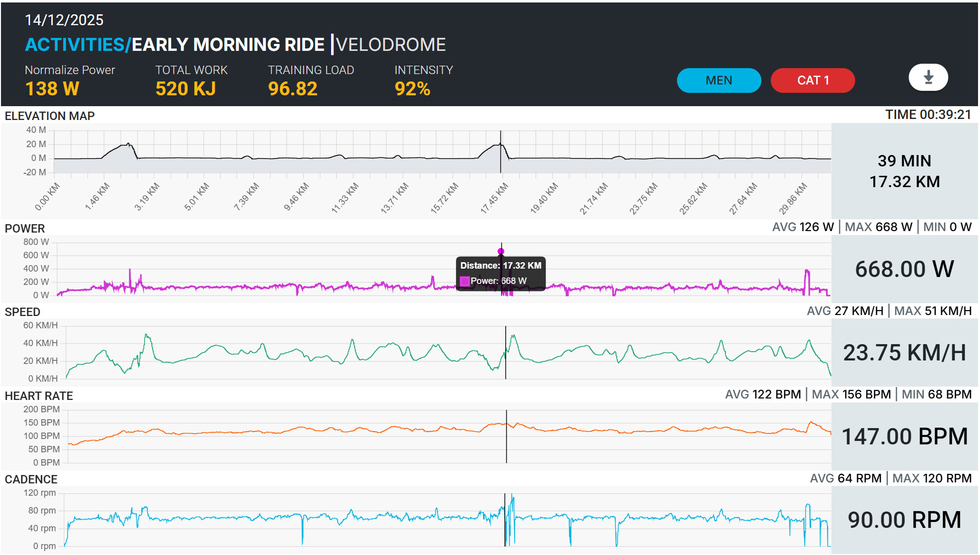This screenshot has width=980, height=555.
Task: Click the 39 MIN 17.32 KM readout panel
Action: click(x=904, y=171)
